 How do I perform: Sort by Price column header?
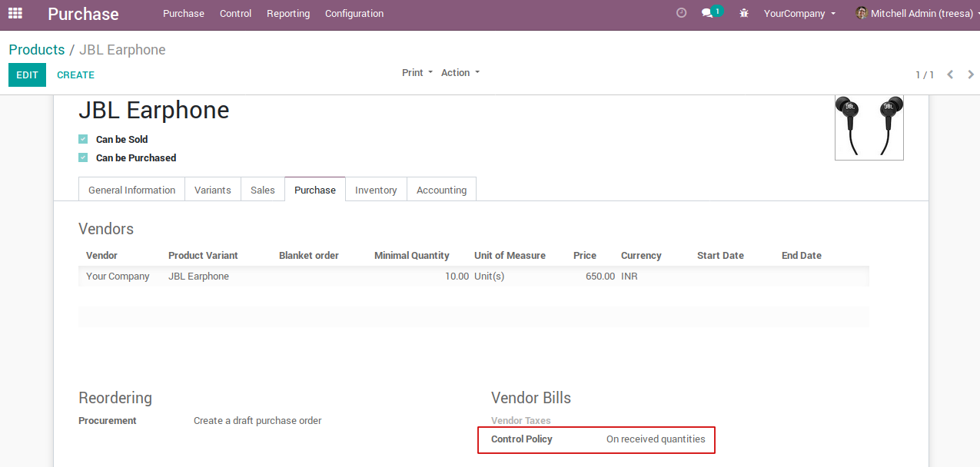(585, 255)
